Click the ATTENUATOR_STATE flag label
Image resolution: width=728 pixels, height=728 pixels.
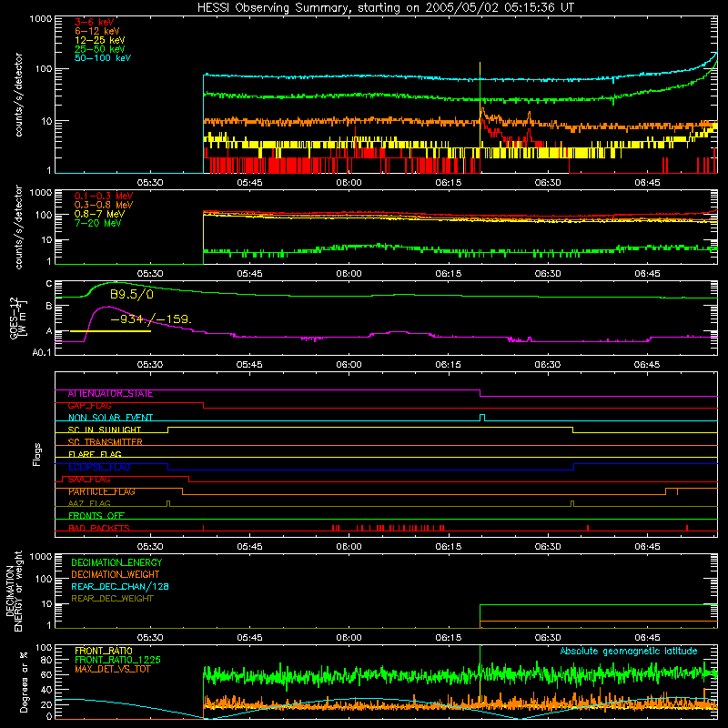tap(110, 394)
